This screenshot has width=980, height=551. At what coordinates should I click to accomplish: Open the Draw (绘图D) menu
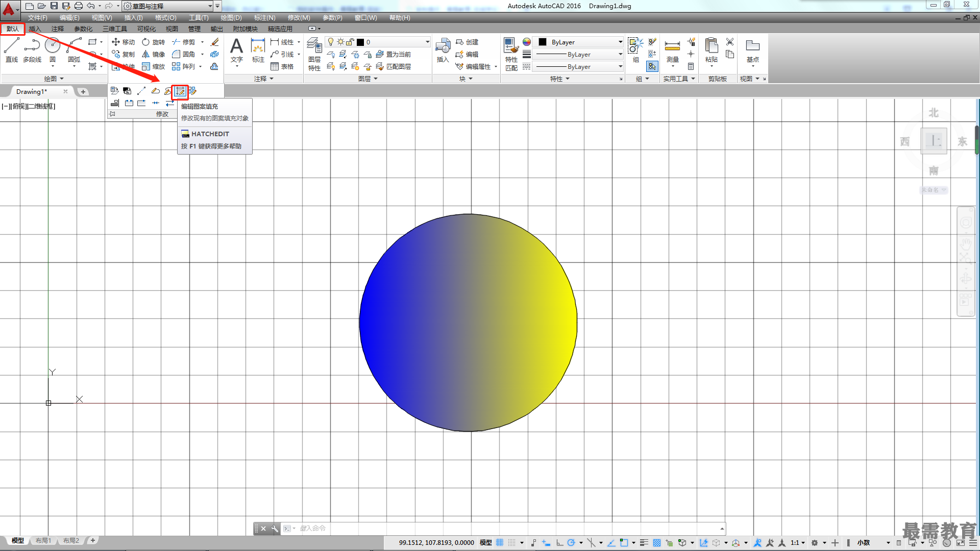point(231,17)
